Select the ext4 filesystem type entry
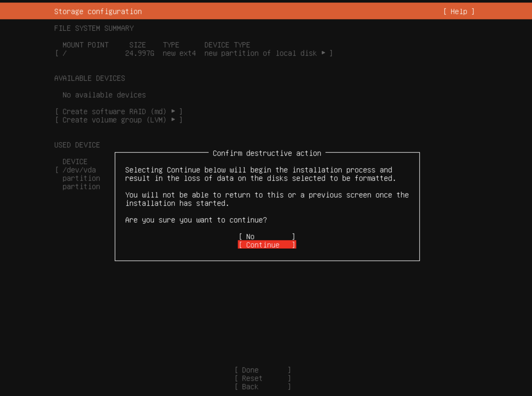Screen dimensions: 532x396 [179, 53]
